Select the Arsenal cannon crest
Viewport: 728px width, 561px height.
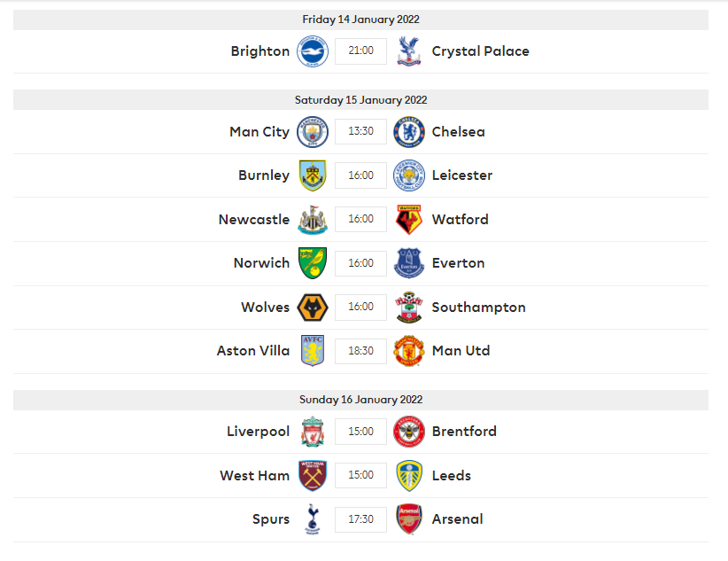point(409,519)
